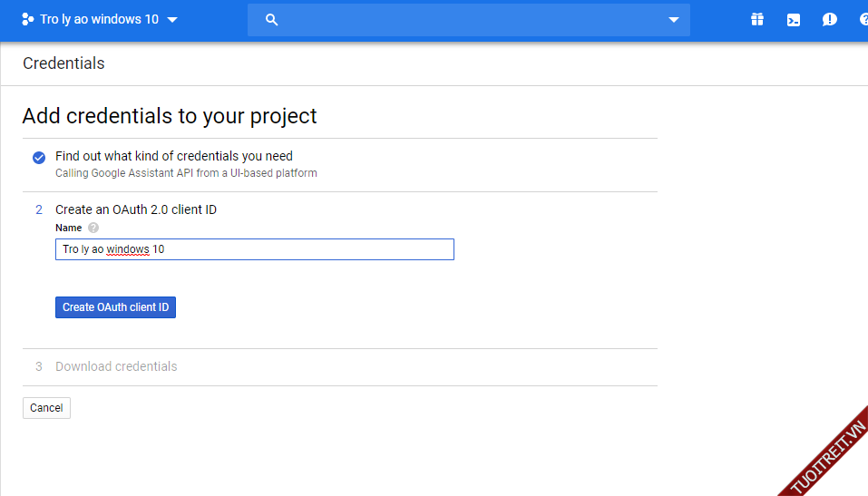This screenshot has width=868, height=496.
Task: Click the Name field containing "Tro ly ao windows 10"
Action: (x=254, y=249)
